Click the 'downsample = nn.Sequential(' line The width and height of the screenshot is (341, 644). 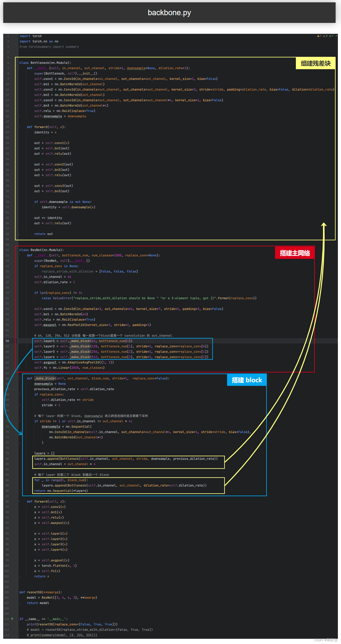point(67,427)
